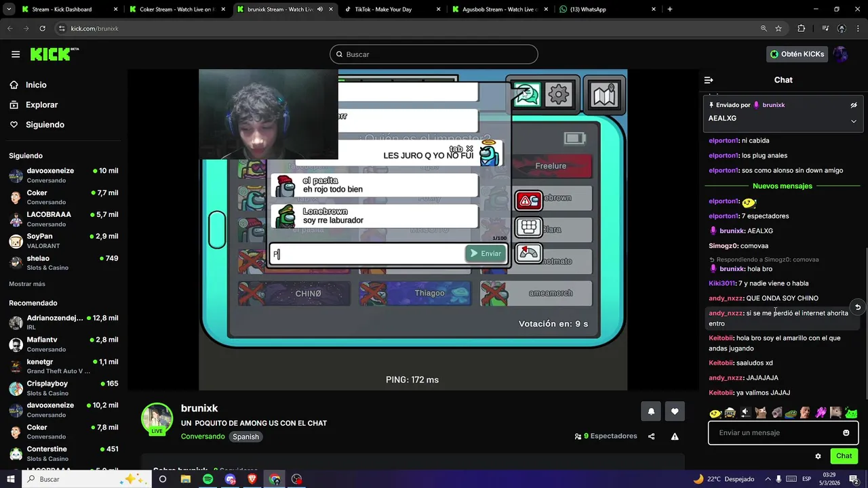Click brunixk streamer avatar
The width and height of the screenshot is (868, 488).
tap(157, 419)
